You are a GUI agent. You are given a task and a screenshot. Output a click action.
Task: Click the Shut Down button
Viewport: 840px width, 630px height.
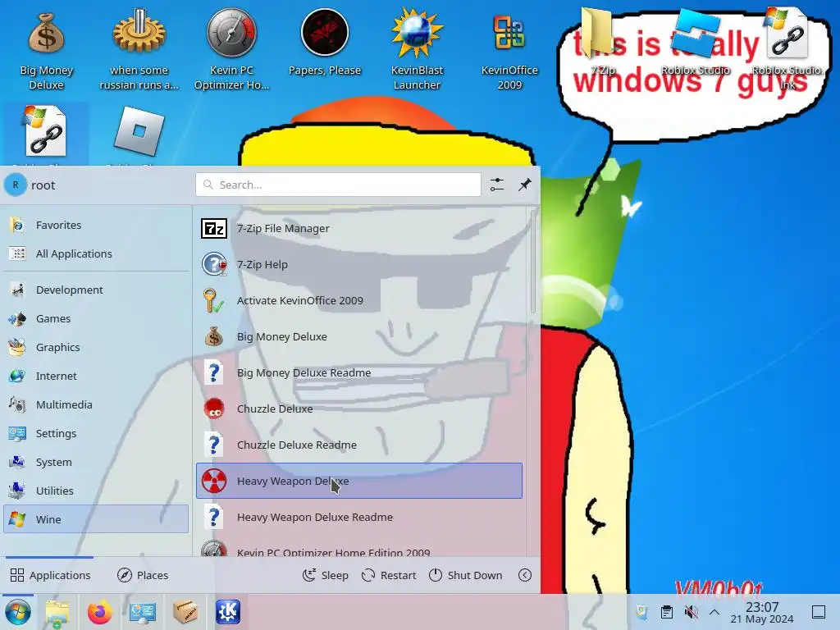(x=466, y=575)
